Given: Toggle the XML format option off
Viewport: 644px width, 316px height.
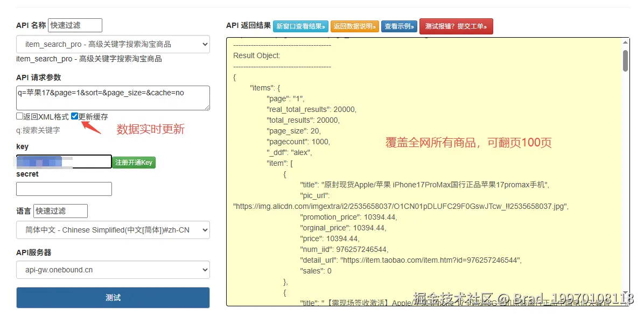Looking at the screenshot, I should point(18,116).
